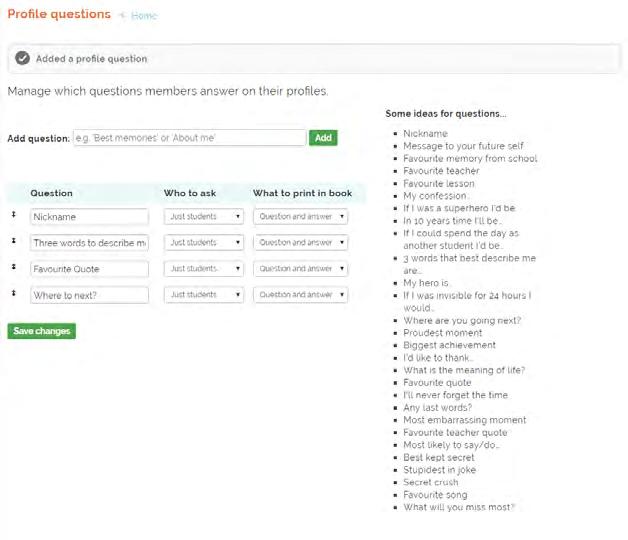
Task: Click the Three words to describe field
Action: pyautogui.click(x=89, y=242)
